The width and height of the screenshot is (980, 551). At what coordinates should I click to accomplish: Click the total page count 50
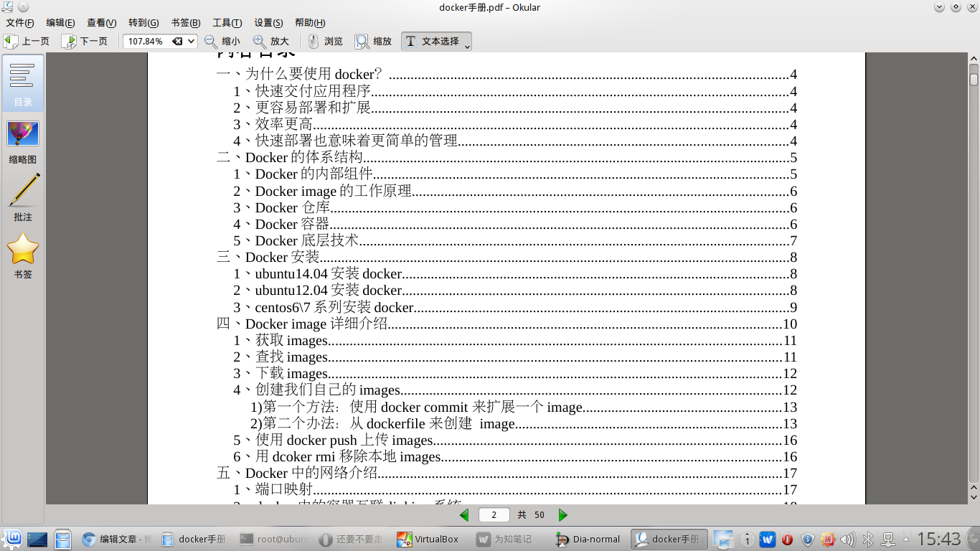click(x=540, y=515)
